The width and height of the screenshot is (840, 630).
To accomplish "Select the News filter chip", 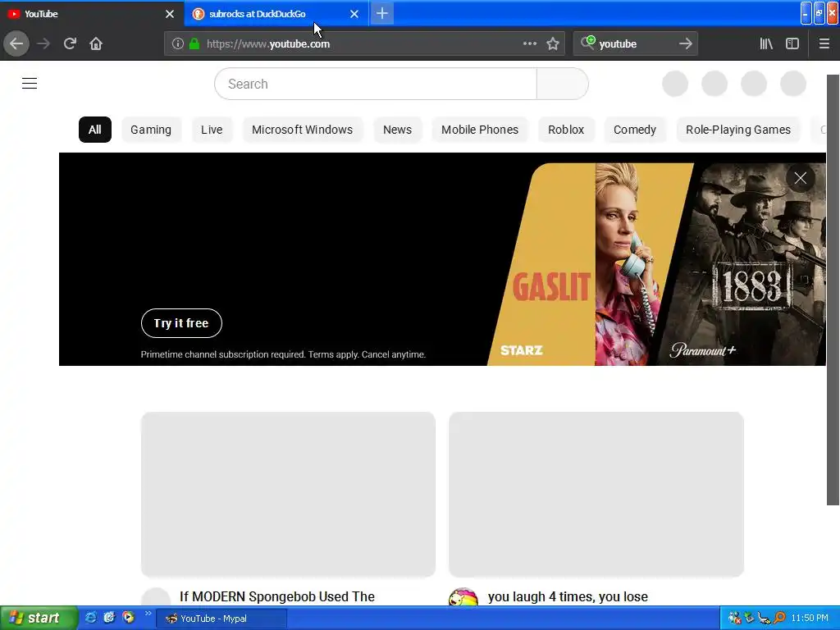I will click(x=398, y=130).
